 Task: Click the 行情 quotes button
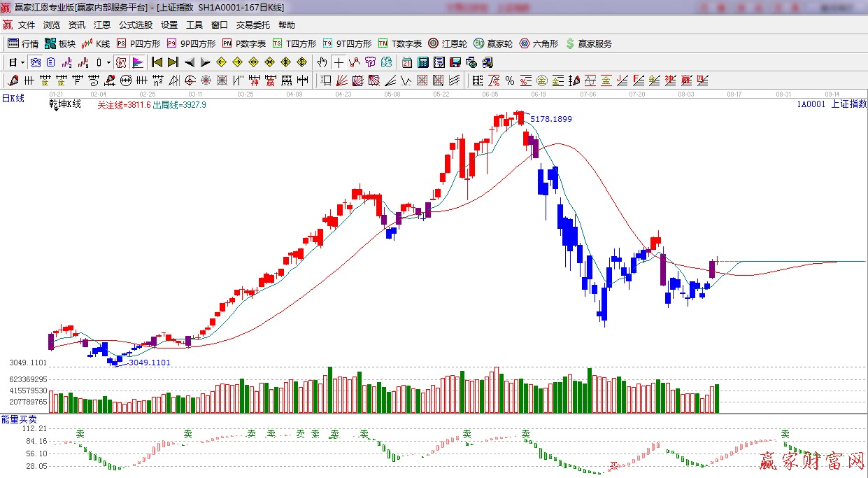click(23, 43)
